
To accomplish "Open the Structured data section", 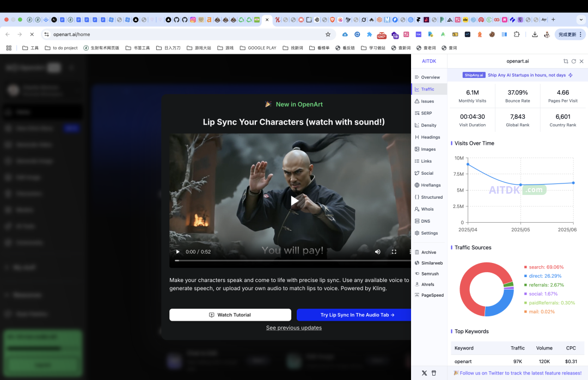I will coord(428,197).
